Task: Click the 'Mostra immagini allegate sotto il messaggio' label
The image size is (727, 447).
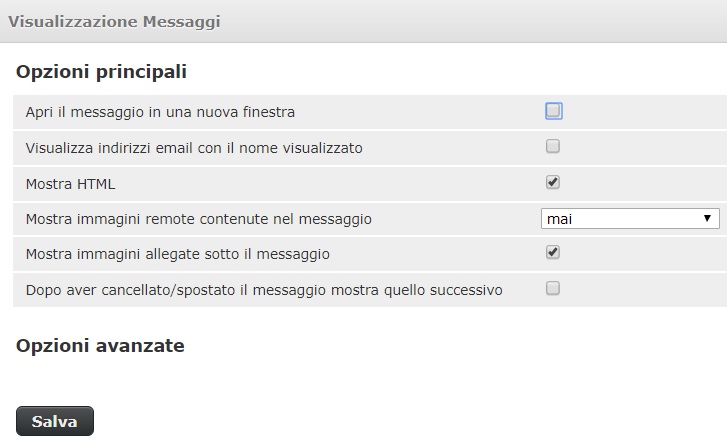Action: point(178,254)
